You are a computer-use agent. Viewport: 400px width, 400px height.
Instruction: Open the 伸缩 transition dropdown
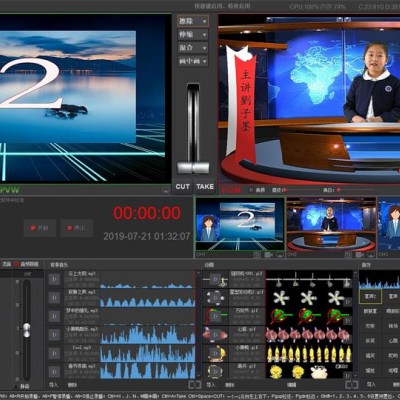(x=193, y=35)
